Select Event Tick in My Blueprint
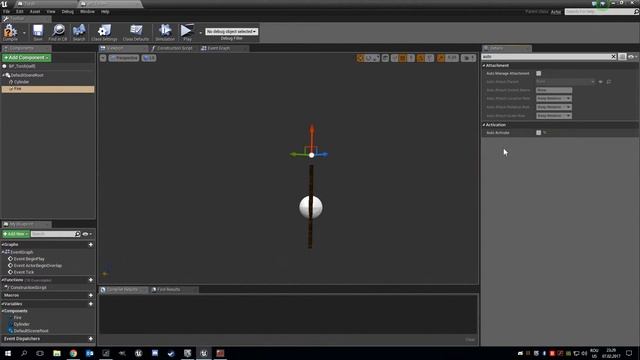Image resolution: width=640 pixels, height=360 pixels. [24, 272]
